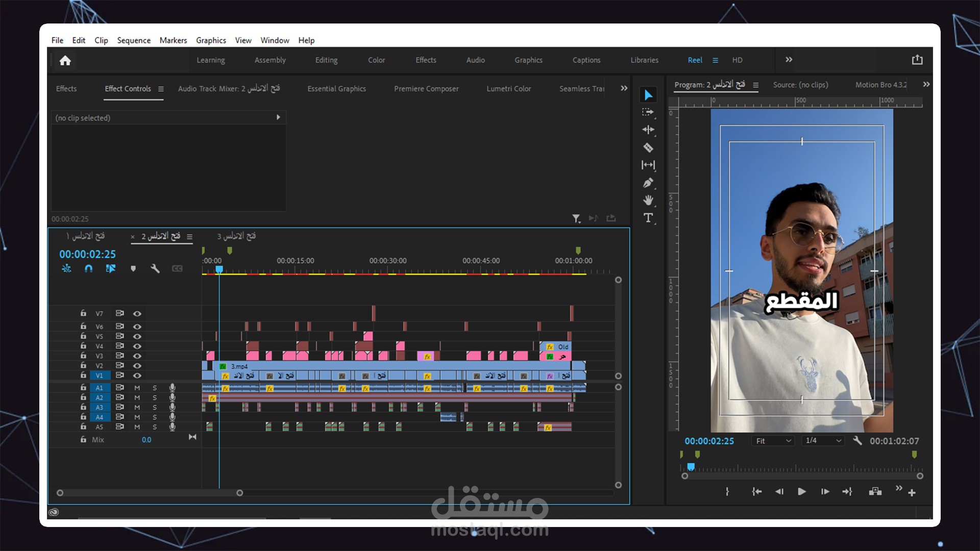
Task: Open the Fit zoom level dropdown
Action: coord(773,441)
